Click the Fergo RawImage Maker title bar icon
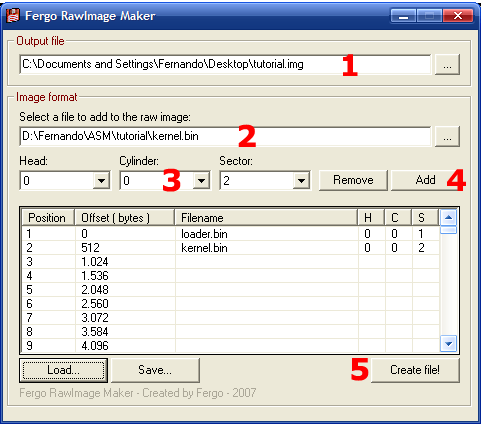The image size is (481, 424). 13,16
